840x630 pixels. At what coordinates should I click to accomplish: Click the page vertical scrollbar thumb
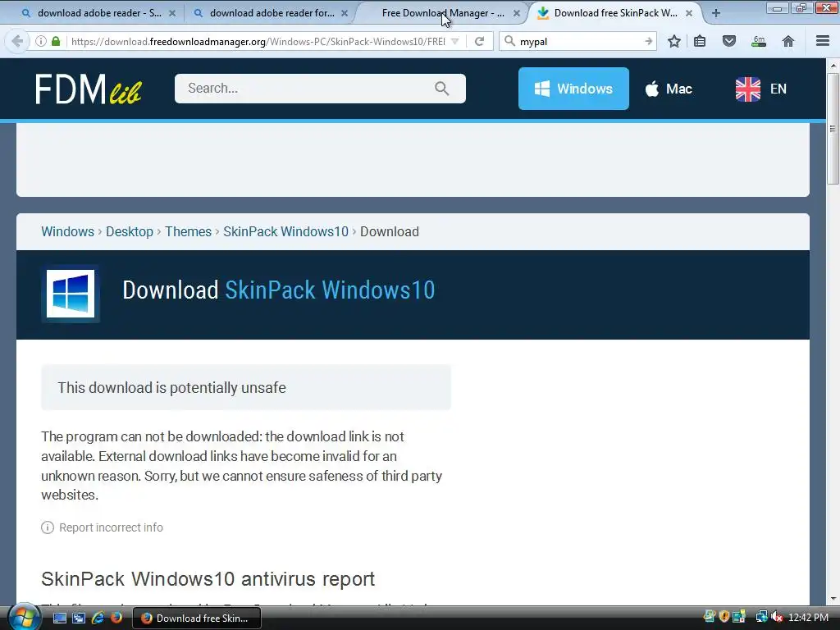point(833,129)
